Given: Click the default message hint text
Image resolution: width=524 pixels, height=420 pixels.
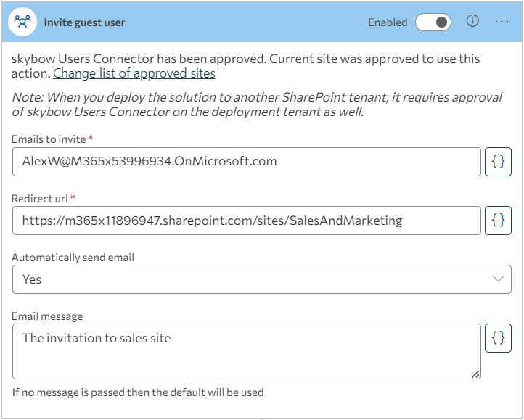Looking at the screenshot, I should pyautogui.click(x=138, y=392).
